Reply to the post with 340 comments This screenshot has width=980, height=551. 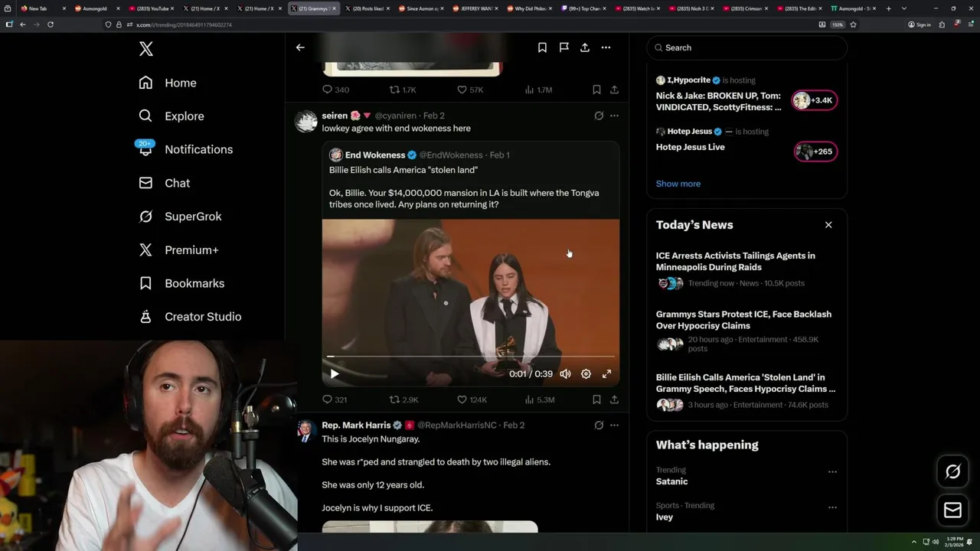(x=335, y=90)
